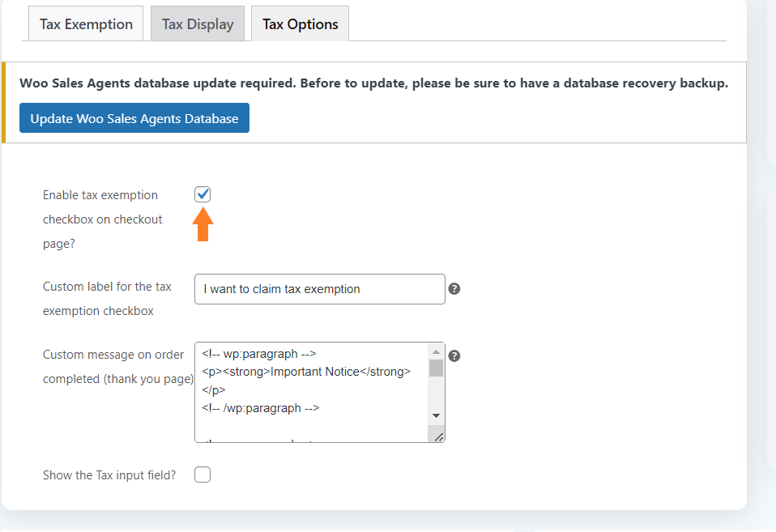Click Update Woo Sales Agents Database button

(134, 118)
